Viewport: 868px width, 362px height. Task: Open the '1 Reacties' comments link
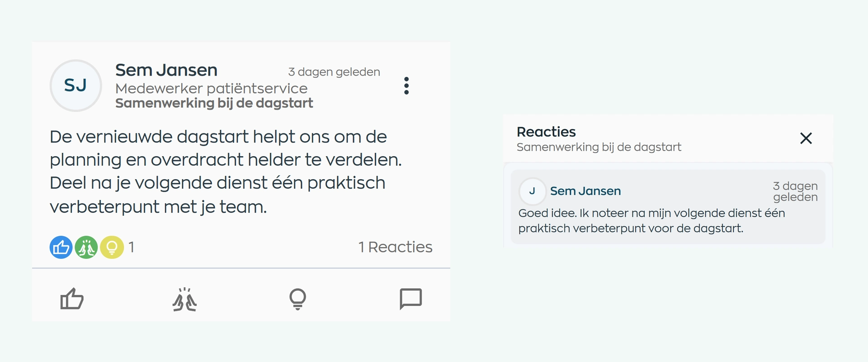pyautogui.click(x=395, y=247)
